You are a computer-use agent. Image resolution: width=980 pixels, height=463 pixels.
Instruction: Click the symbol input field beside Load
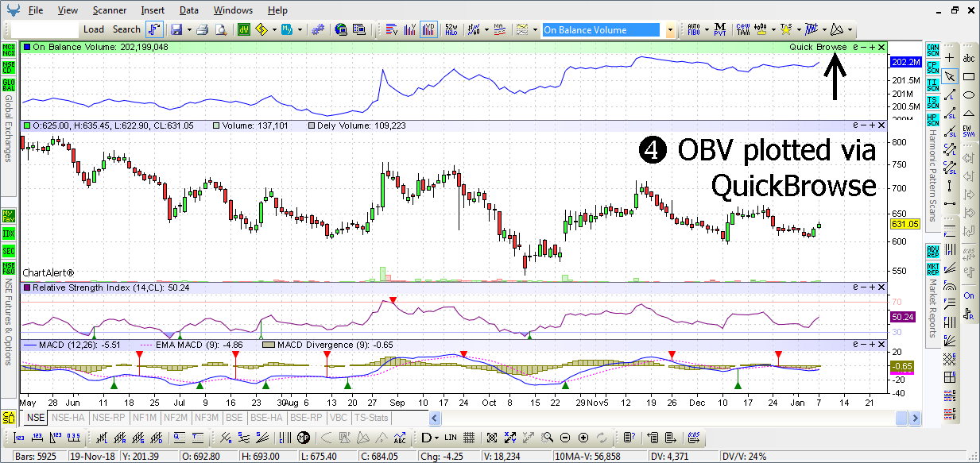(x=45, y=29)
